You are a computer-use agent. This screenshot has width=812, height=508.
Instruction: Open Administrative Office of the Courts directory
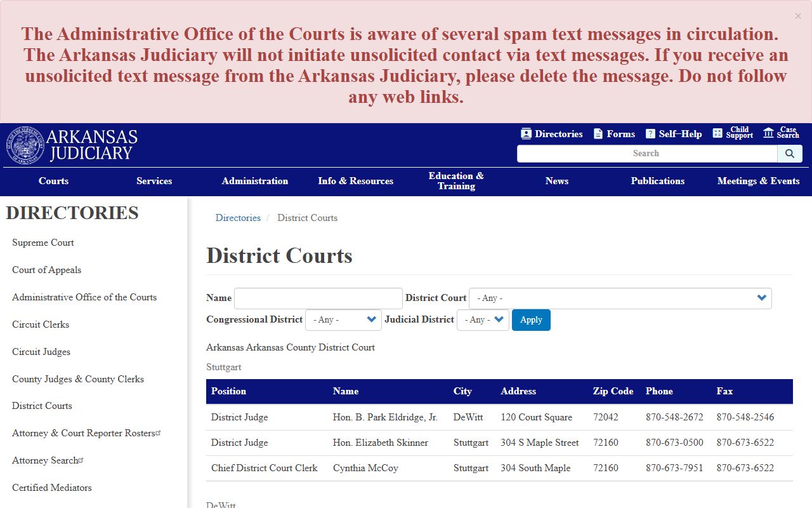(x=84, y=297)
